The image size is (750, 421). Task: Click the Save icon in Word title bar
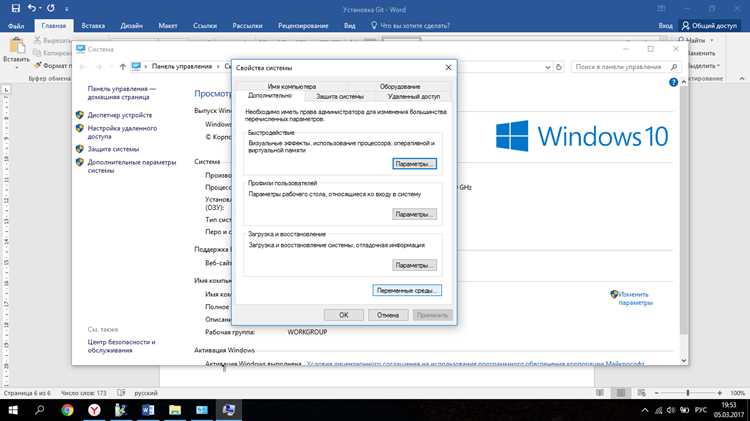(15, 8)
